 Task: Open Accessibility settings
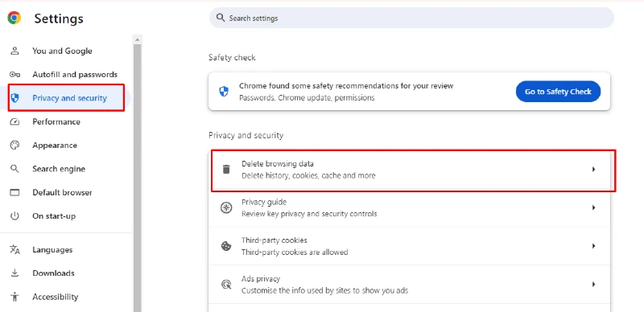pyautogui.click(x=55, y=297)
